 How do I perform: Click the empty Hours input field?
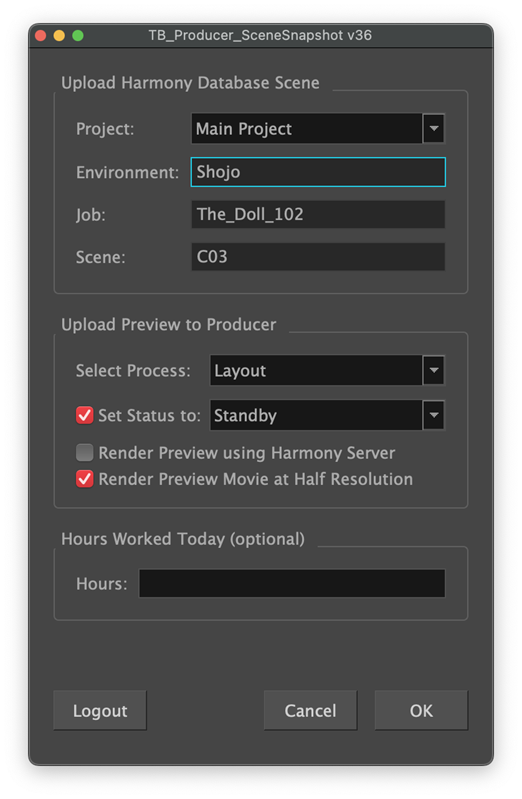click(292, 583)
